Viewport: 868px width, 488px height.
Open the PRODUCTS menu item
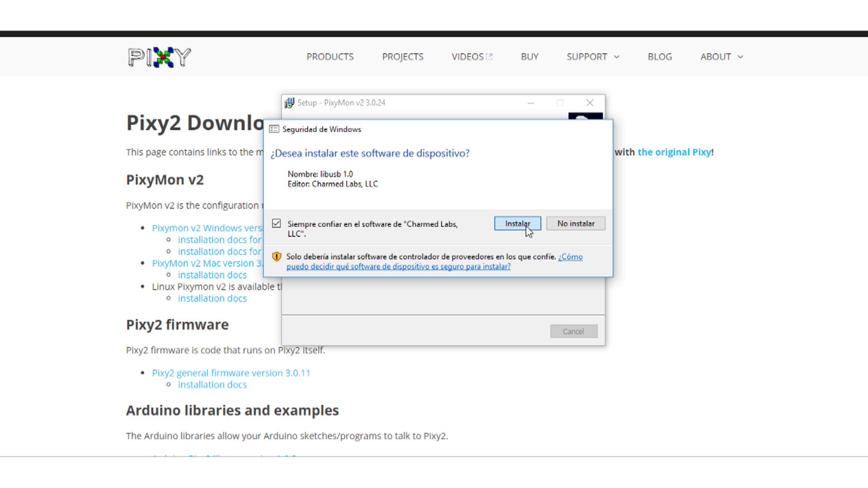[x=330, y=57]
